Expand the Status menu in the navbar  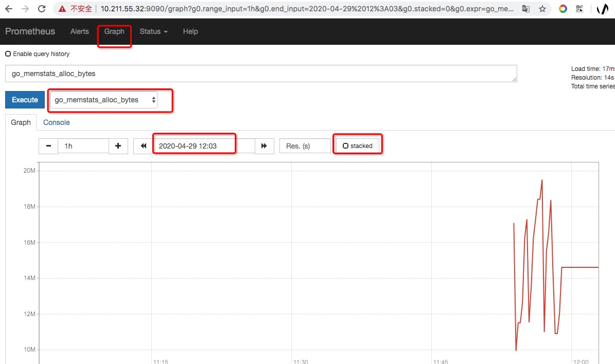153,31
